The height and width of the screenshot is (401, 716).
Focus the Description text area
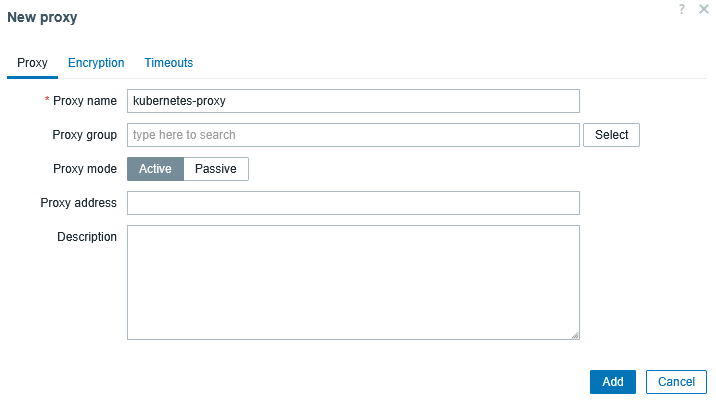click(353, 282)
